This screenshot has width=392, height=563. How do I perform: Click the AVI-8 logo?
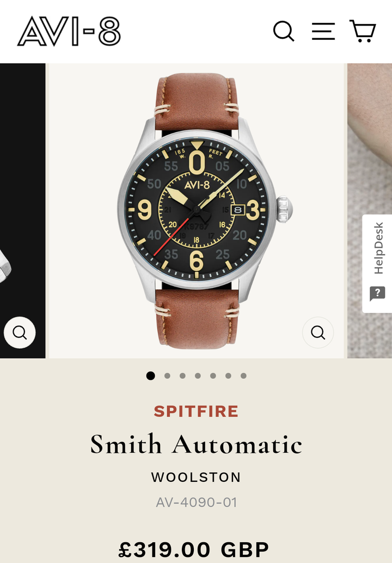pos(69,31)
